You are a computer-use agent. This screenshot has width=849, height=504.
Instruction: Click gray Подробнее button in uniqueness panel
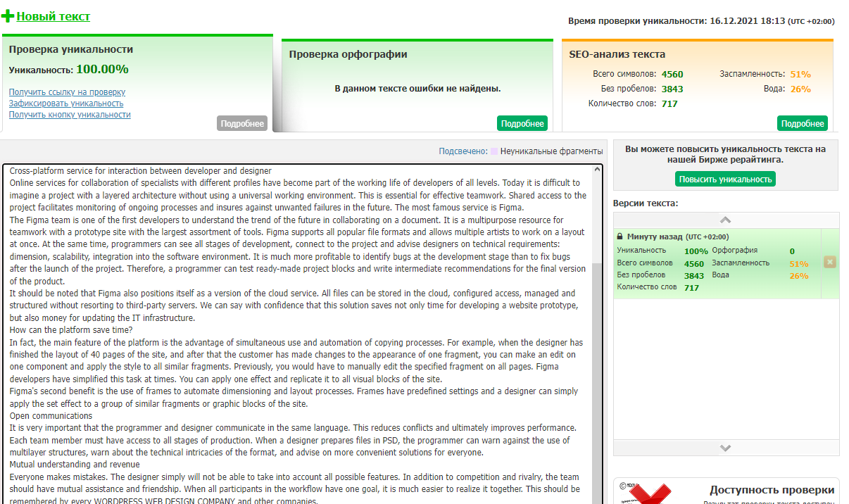(242, 123)
